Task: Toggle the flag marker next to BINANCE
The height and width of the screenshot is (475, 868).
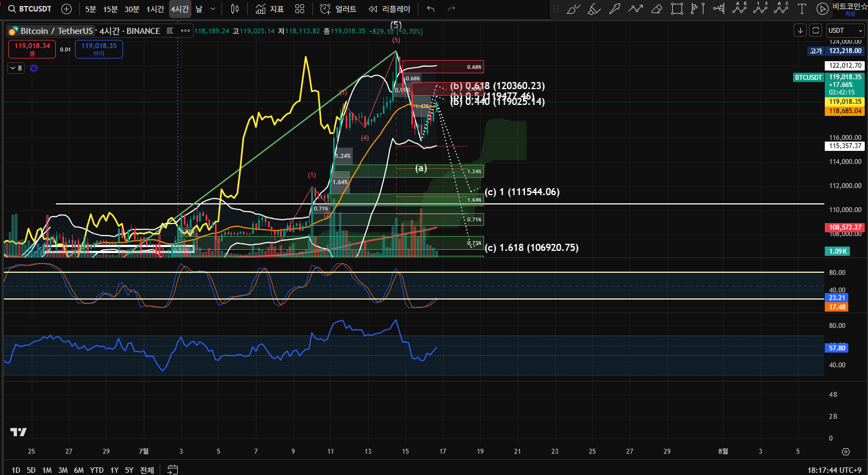Action: click(x=170, y=31)
